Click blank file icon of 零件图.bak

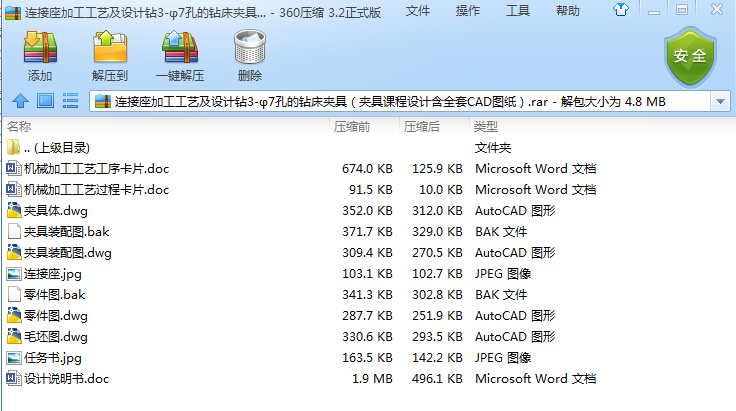14,295
